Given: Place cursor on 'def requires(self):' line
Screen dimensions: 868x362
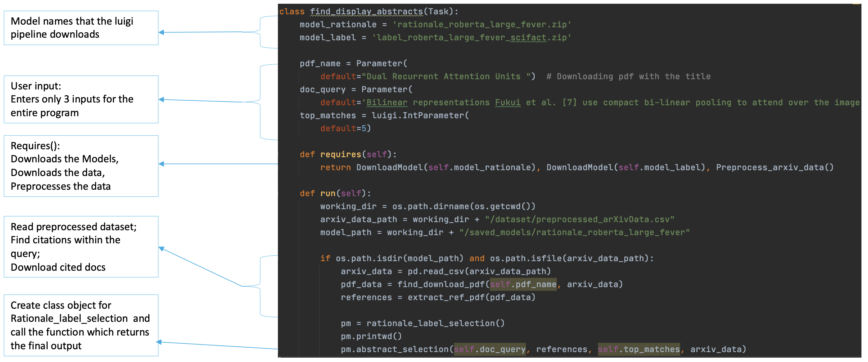Looking at the screenshot, I should tap(348, 155).
